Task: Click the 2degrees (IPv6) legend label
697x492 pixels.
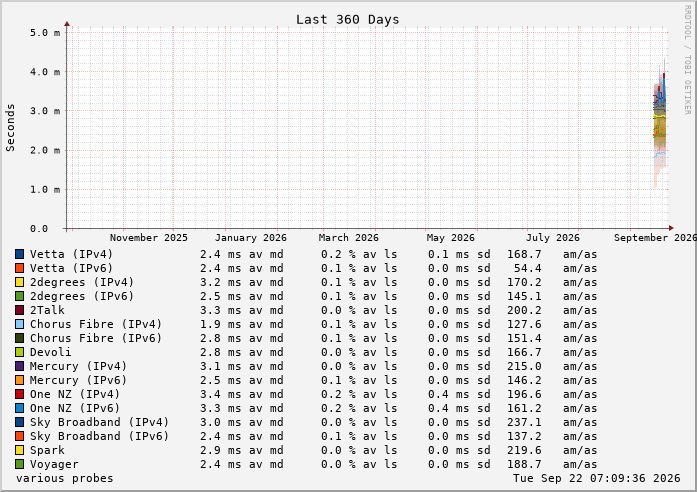Action: pyautogui.click(x=82, y=296)
